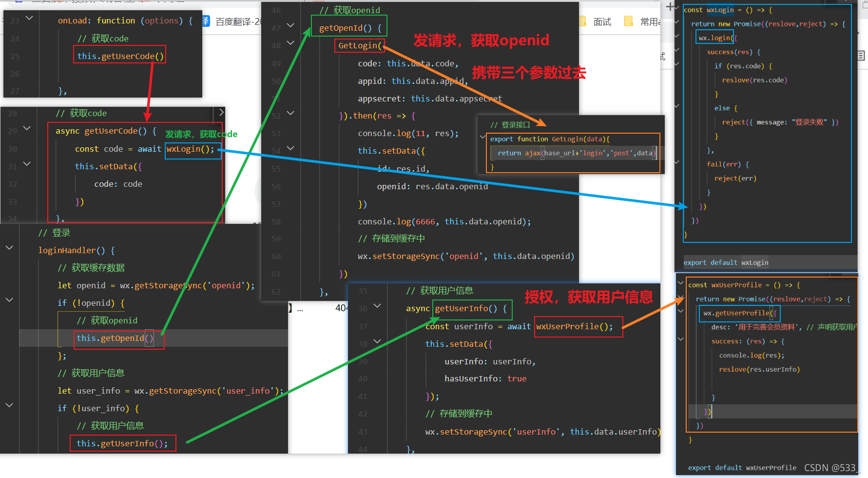Click let user_info = wx.getStorageSync line

click(171, 391)
